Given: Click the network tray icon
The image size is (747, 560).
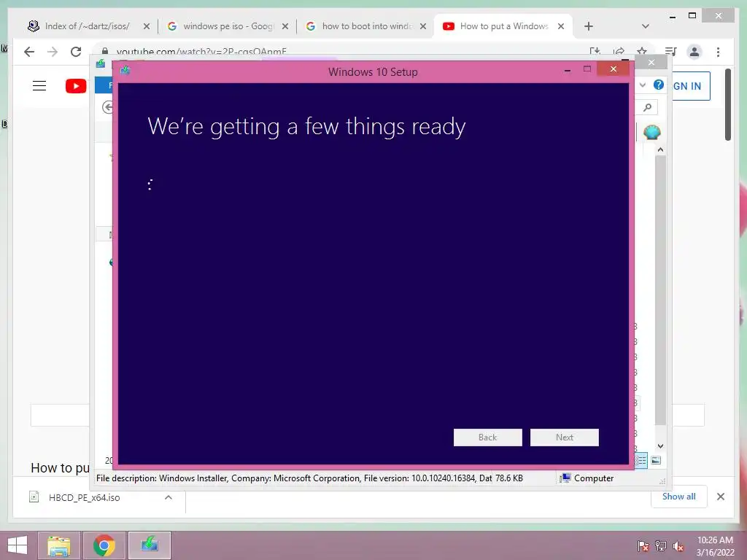Looking at the screenshot, I should click(661, 546).
